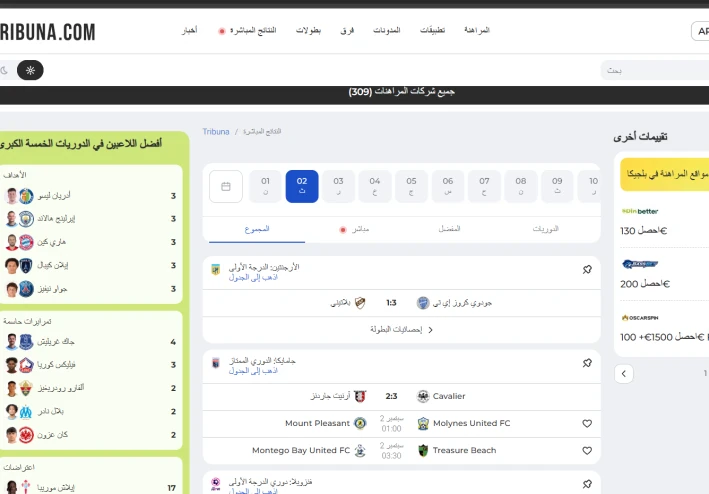The height and width of the screenshot is (494, 709).
Task: Open the مباشر live tab
Action: 354,229
